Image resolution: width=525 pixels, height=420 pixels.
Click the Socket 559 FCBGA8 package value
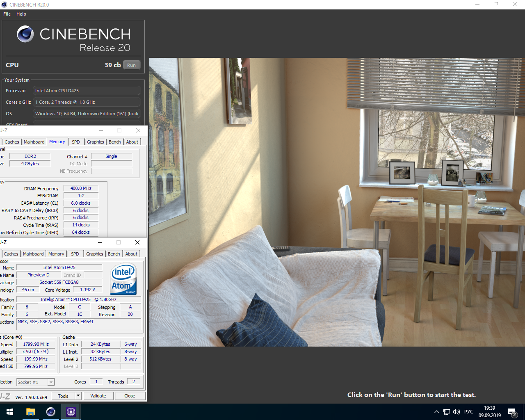(x=59, y=282)
